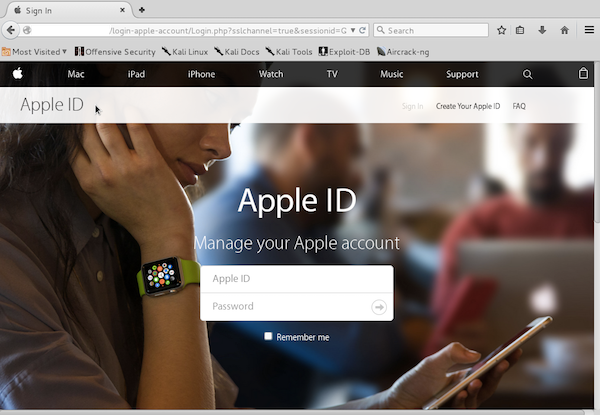
Task: Open the TV menu item
Action: coord(332,74)
